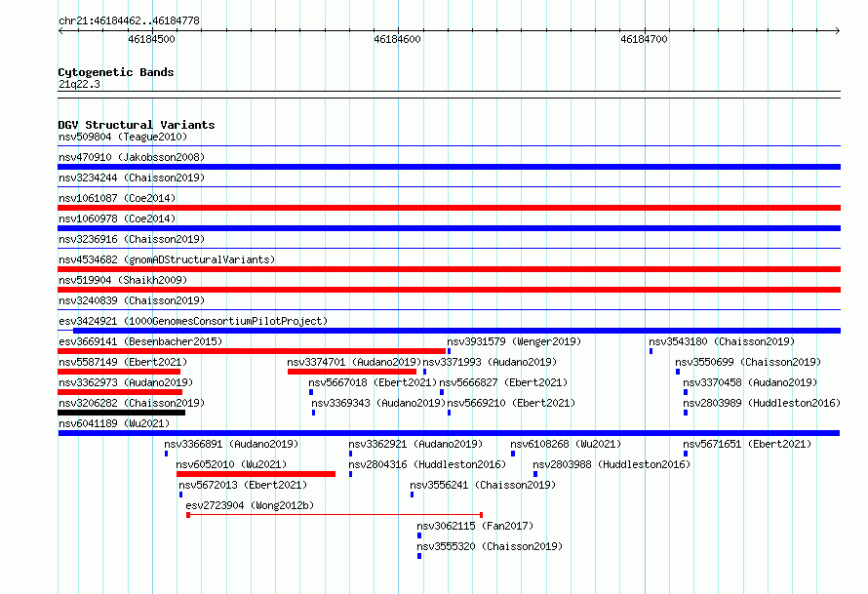Click the ruler's right arrow end
The height and width of the screenshot is (594, 868).
[838, 30]
